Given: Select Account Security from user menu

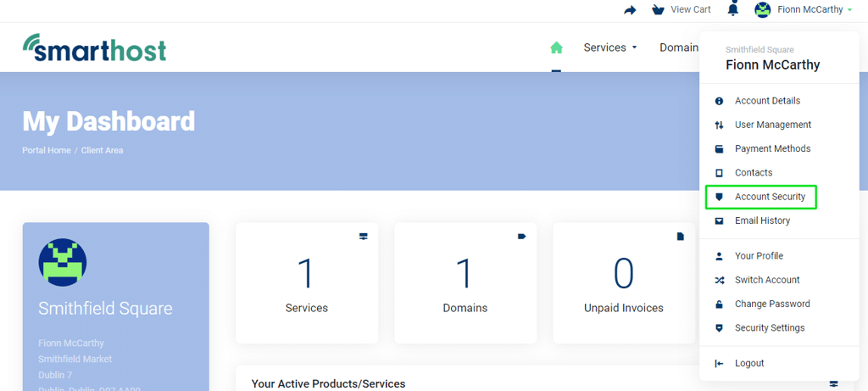Looking at the screenshot, I should tap(761, 197).
